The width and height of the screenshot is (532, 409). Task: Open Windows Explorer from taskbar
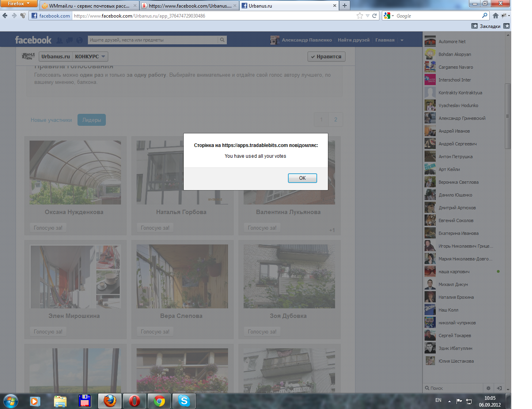(x=60, y=401)
